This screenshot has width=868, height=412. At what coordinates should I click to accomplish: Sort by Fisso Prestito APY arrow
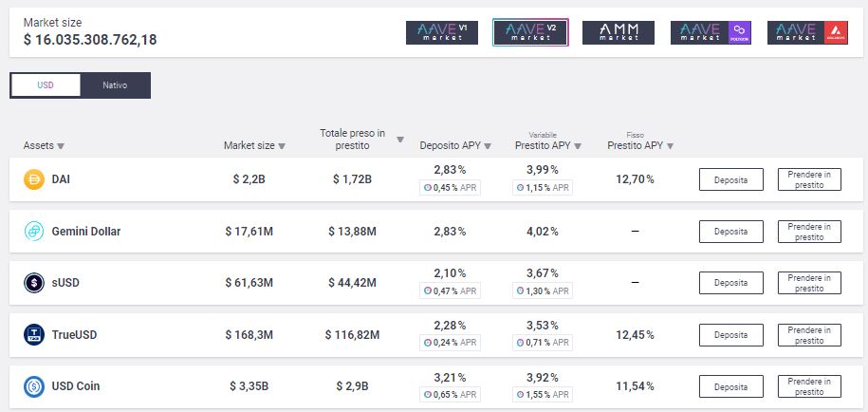point(671,146)
